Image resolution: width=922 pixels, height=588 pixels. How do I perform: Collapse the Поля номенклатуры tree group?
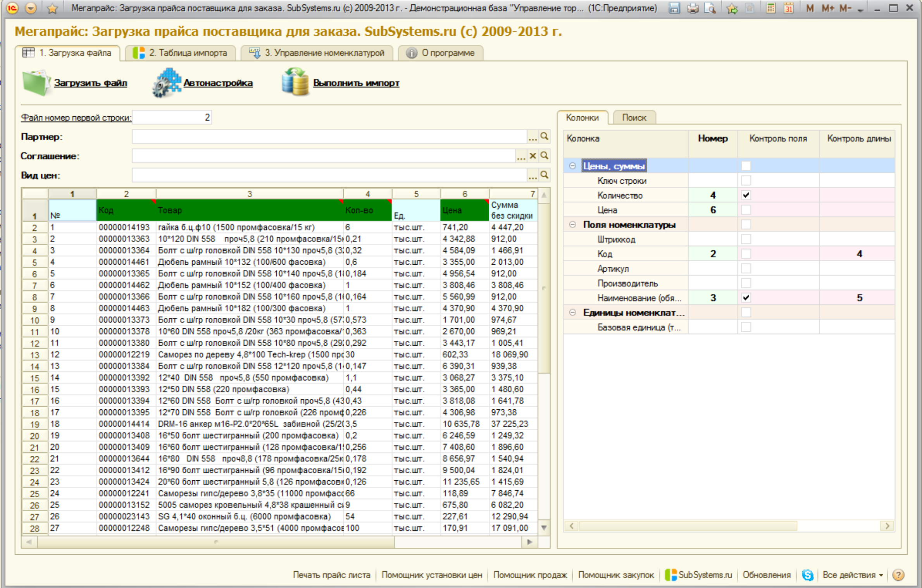[572, 224]
